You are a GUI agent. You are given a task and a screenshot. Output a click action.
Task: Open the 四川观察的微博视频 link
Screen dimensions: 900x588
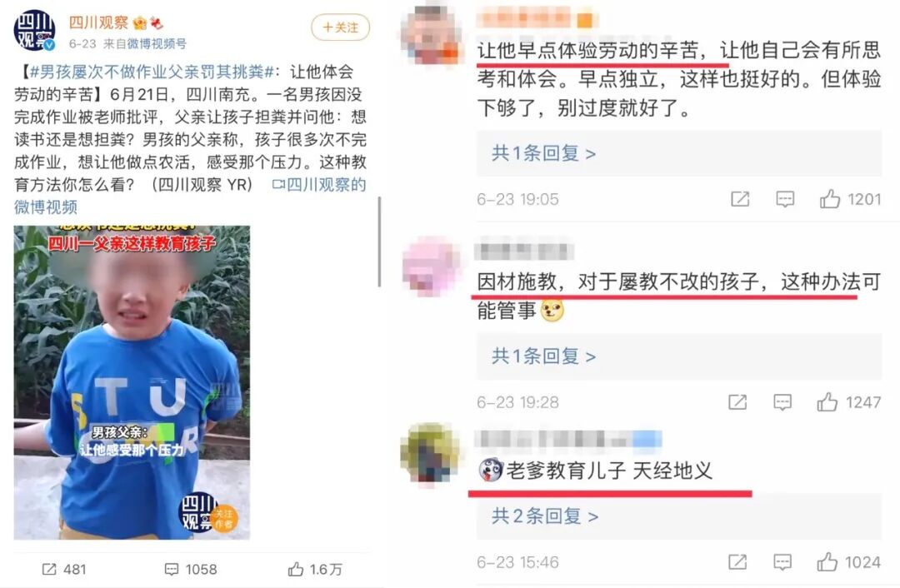(189, 196)
